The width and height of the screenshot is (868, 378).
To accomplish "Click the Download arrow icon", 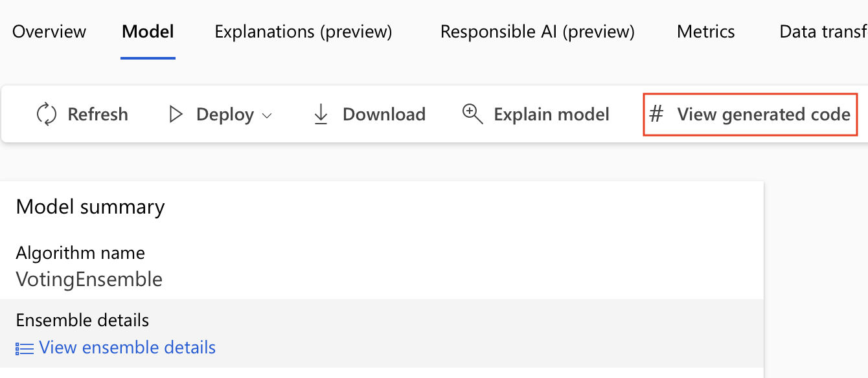I will [x=321, y=114].
